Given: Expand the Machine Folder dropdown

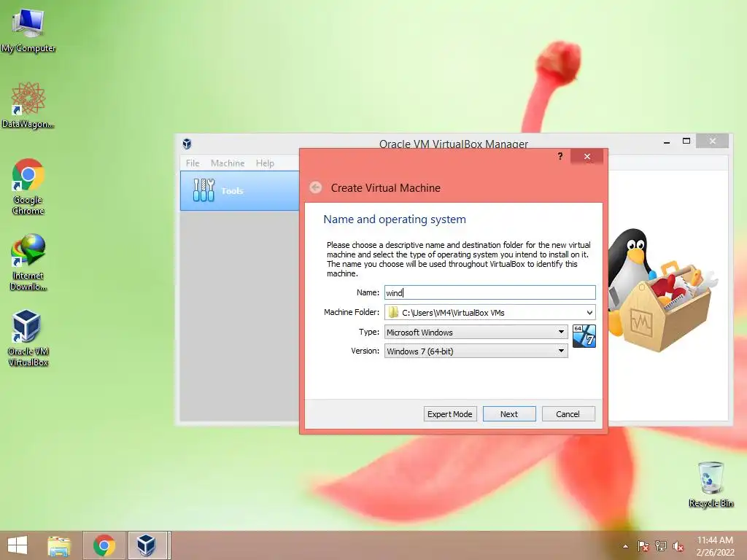Looking at the screenshot, I should tap(589, 312).
